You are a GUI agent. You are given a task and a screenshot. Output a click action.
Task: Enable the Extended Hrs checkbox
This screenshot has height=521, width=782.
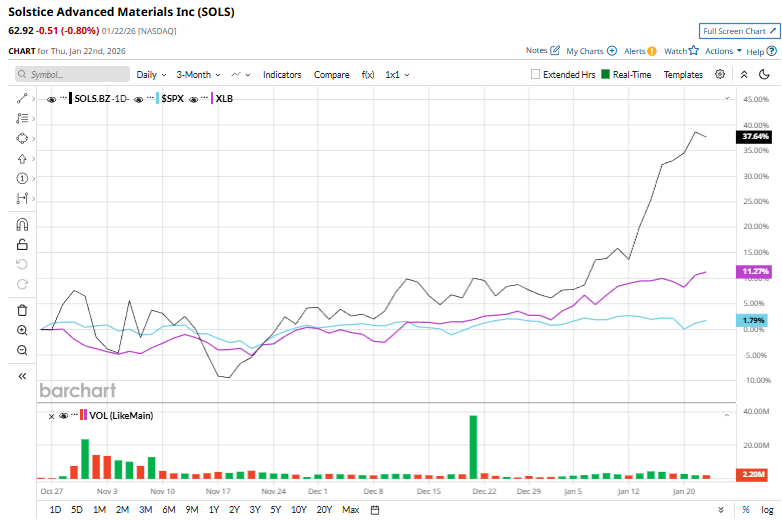[x=535, y=74]
